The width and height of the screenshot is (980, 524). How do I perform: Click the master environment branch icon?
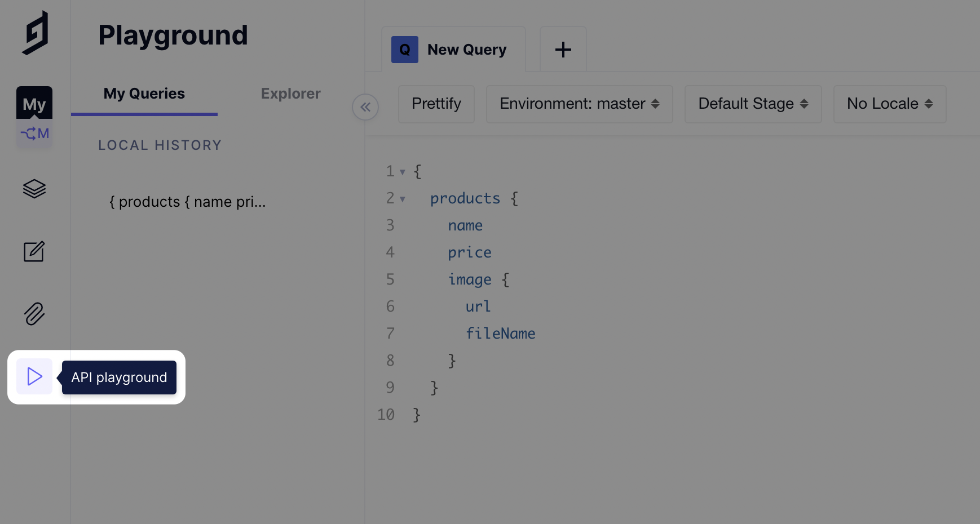(x=34, y=134)
